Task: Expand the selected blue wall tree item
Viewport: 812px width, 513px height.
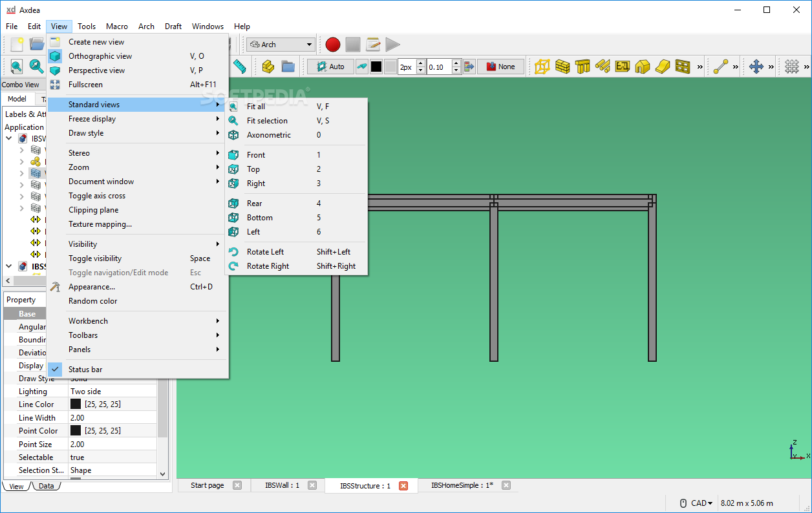Action: [21, 173]
